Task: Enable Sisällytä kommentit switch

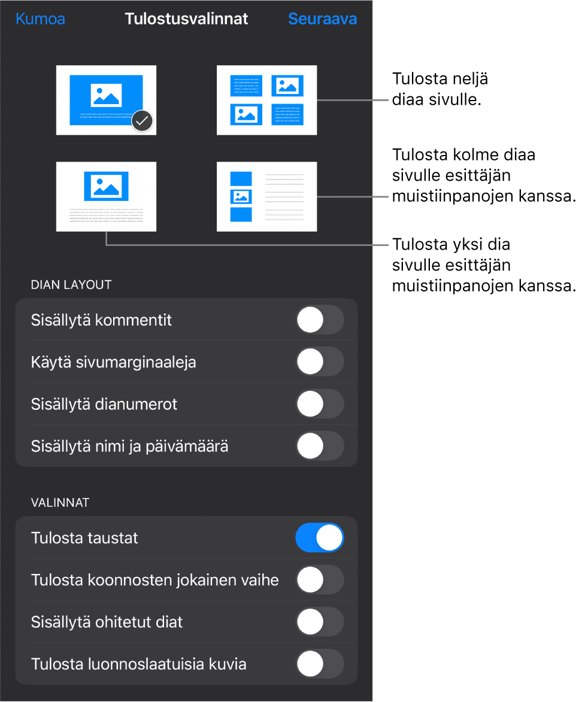Action: coord(320,320)
